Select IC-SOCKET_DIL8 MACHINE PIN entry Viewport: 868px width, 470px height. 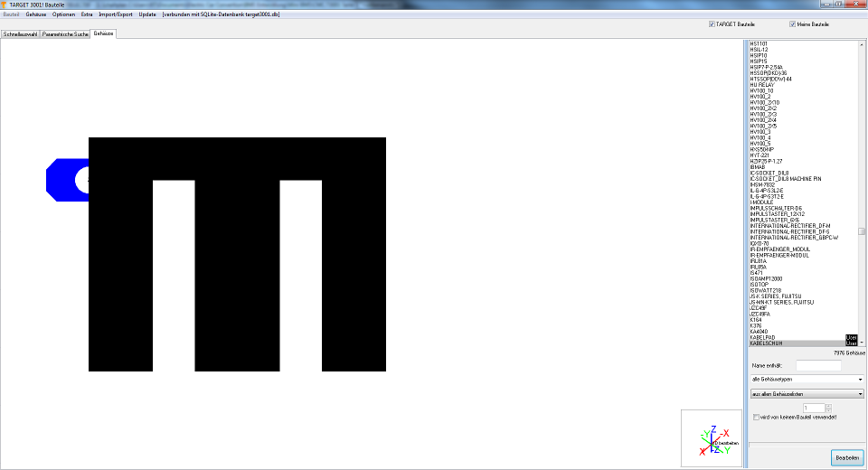click(x=786, y=179)
